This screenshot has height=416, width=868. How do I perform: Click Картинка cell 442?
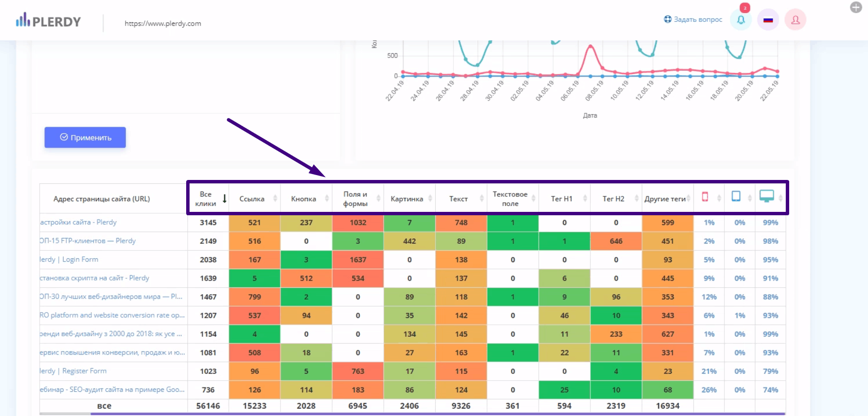pos(410,241)
